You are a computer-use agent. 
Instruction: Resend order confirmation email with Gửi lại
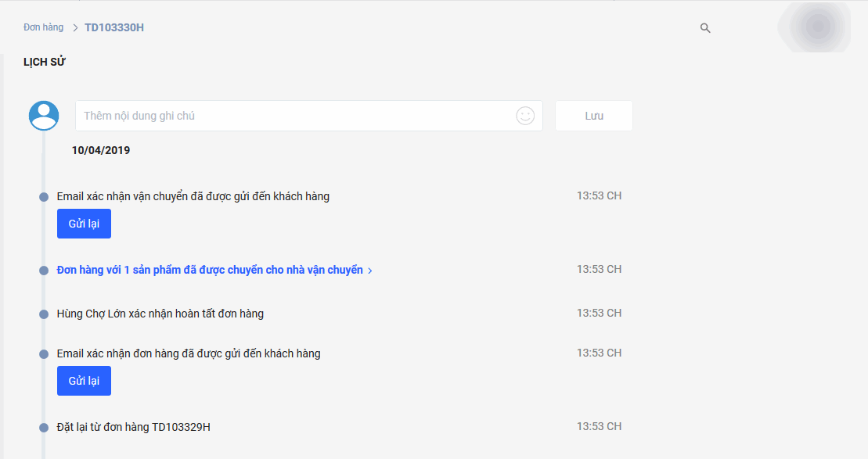pyautogui.click(x=85, y=381)
